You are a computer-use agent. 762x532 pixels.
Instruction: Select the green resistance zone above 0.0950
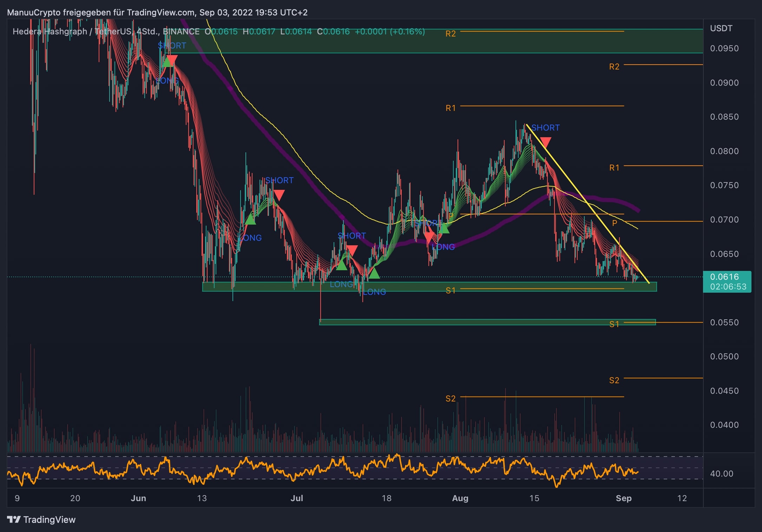click(434, 41)
